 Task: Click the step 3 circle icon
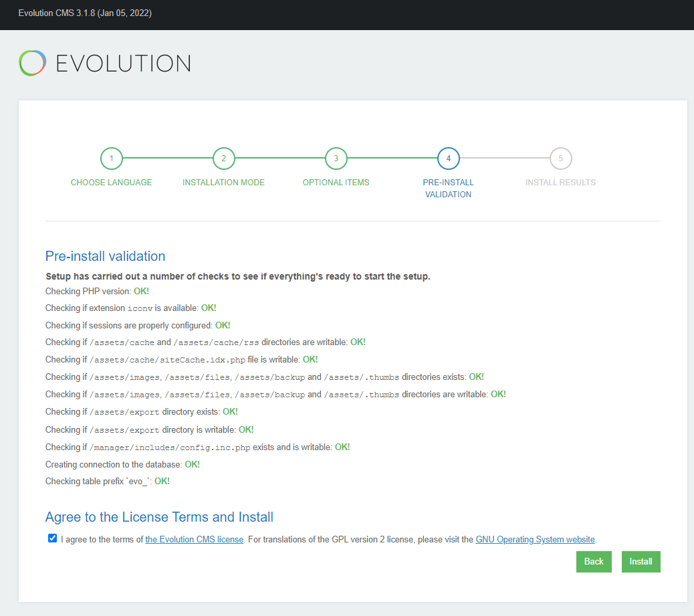click(336, 159)
